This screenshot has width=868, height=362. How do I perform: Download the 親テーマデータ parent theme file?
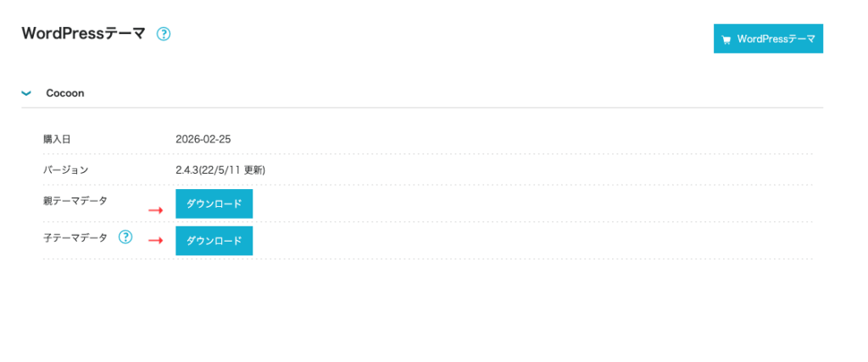point(214,203)
